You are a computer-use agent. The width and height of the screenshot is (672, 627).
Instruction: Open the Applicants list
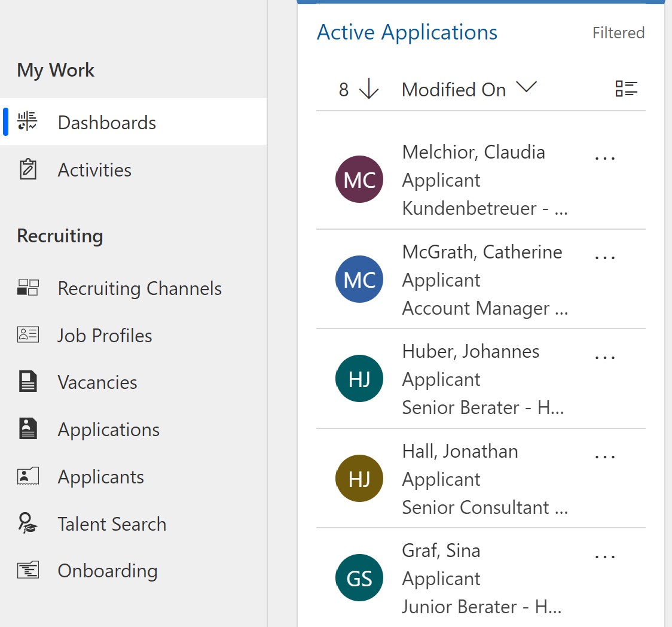(100, 476)
